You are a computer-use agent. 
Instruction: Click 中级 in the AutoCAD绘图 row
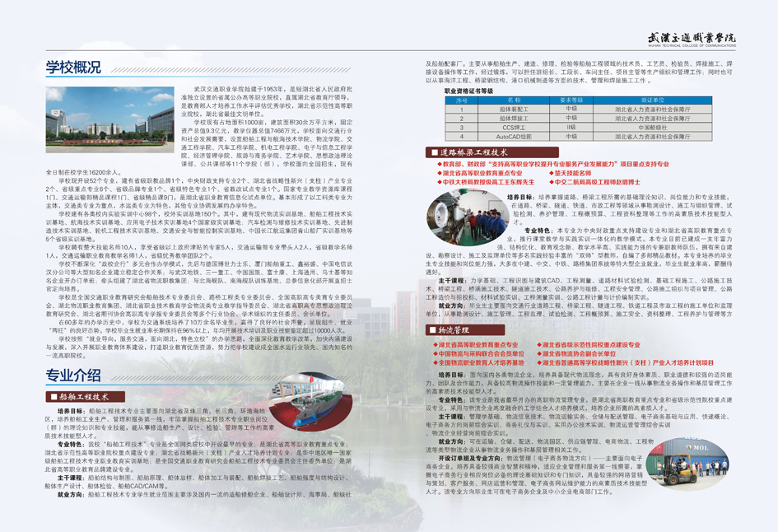(x=571, y=137)
